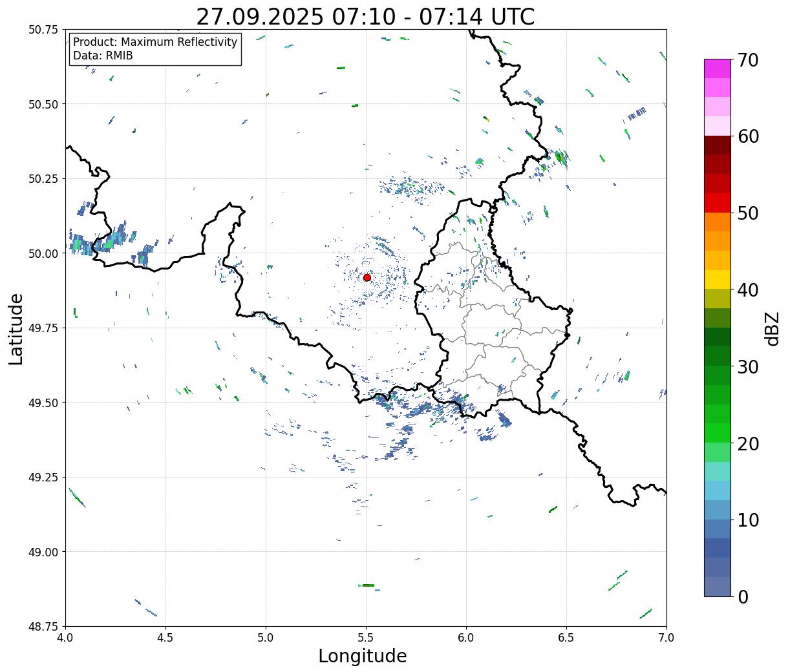Click longitude tick label 5.0

[266, 637]
